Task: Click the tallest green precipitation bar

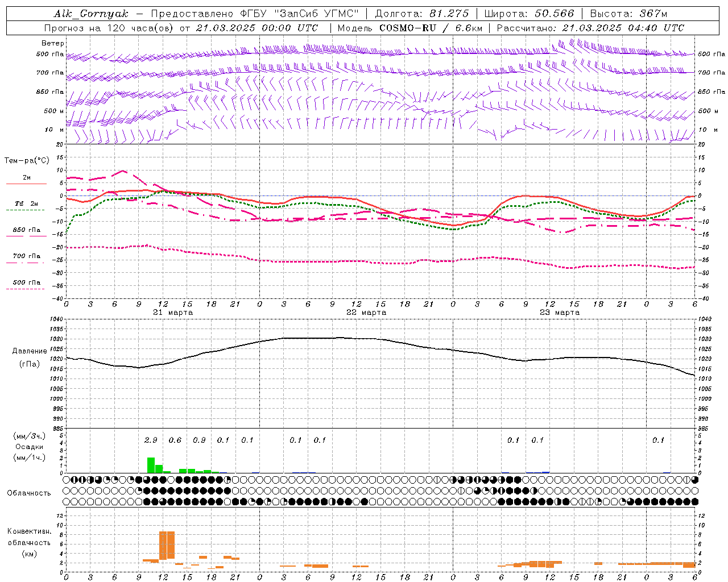Action: click(151, 465)
